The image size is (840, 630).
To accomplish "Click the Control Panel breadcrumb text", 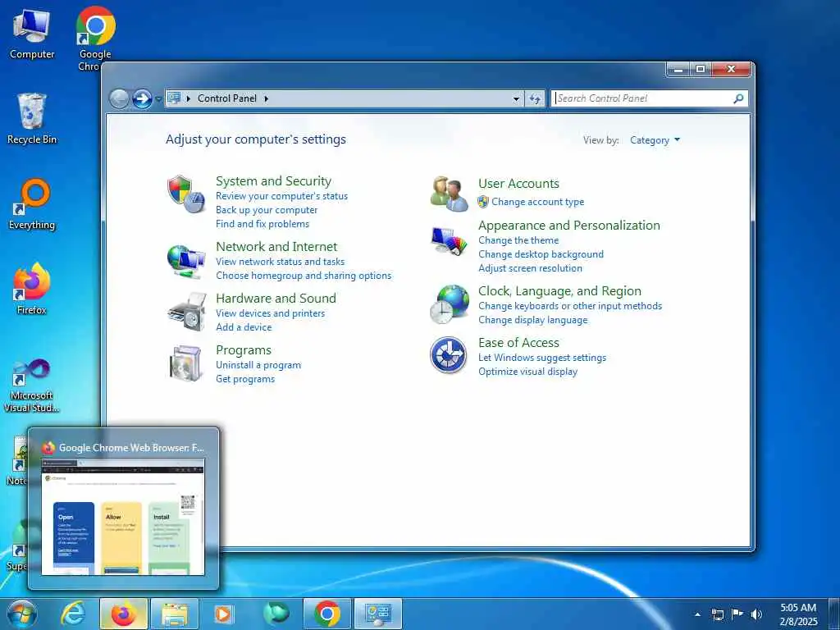I will point(227,98).
